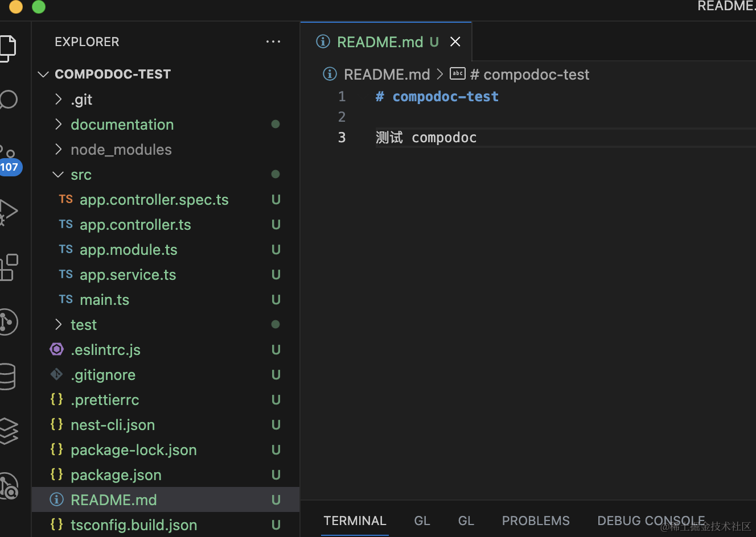Collapse the COMPODOC-TEST root section
The image size is (756, 537).
[x=113, y=74]
